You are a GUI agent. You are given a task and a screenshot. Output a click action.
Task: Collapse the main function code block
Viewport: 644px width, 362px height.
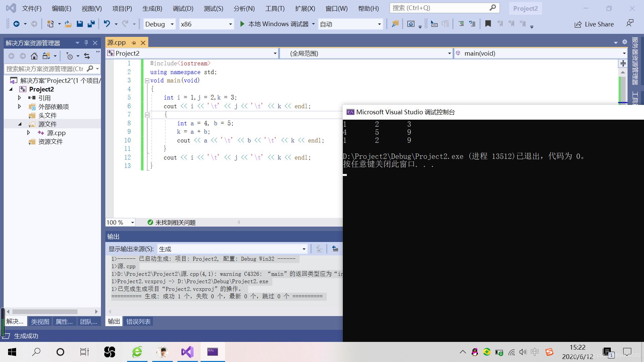pos(147,81)
